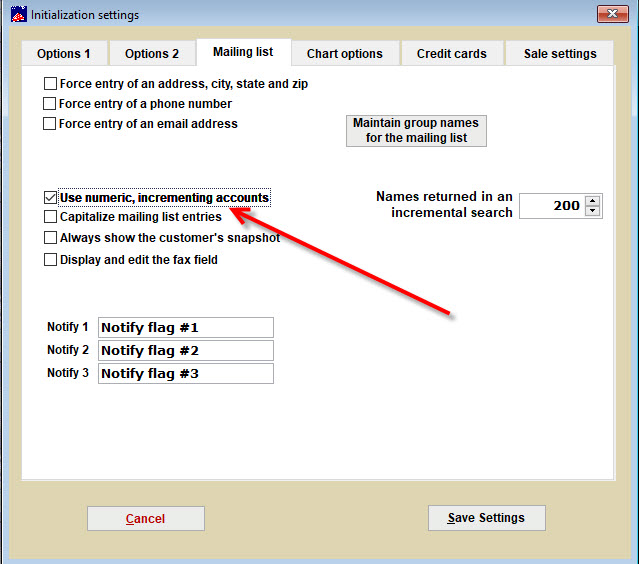Go to the Sale settings tab
Viewport: 639px width, 564px height.
pyautogui.click(x=560, y=53)
